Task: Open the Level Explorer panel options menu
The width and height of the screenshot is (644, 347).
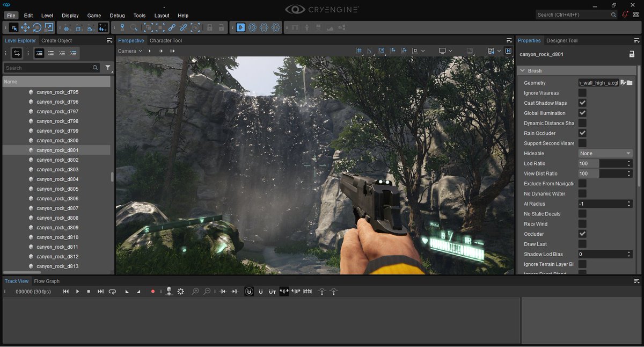Action: [x=109, y=40]
